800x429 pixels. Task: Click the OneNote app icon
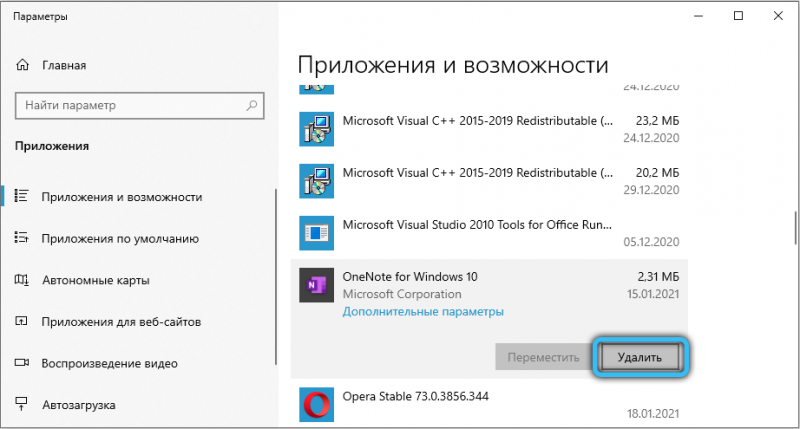click(x=316, y=285)
